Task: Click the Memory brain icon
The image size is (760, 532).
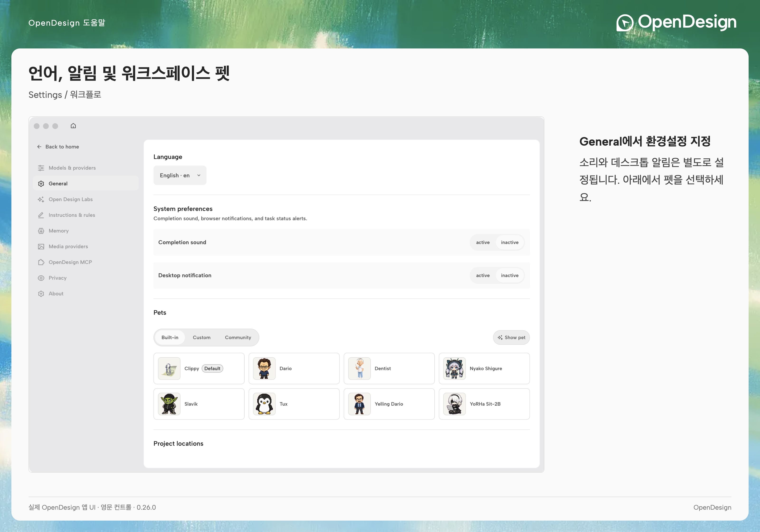Action: (x=41, y=231)
